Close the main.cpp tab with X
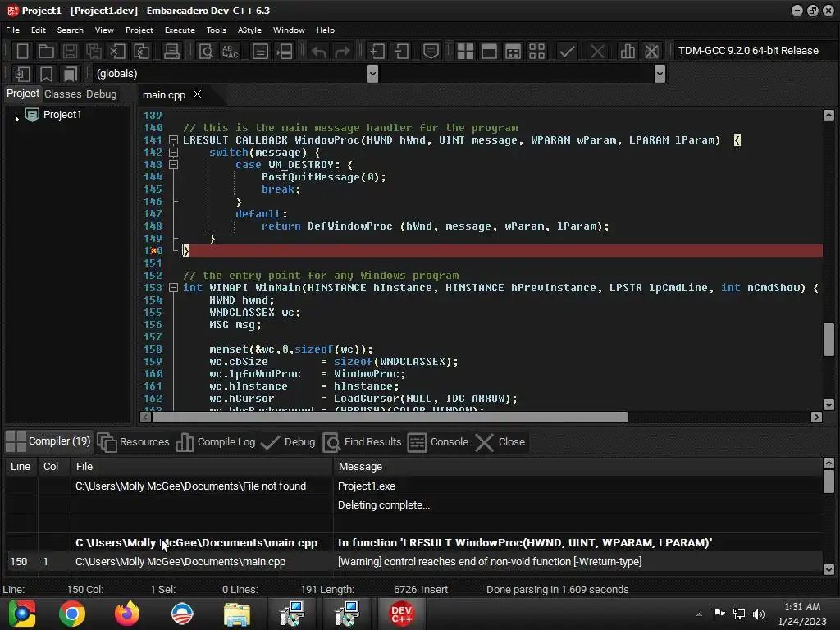This screenshot has width=840, height=630. coord(197,94)
